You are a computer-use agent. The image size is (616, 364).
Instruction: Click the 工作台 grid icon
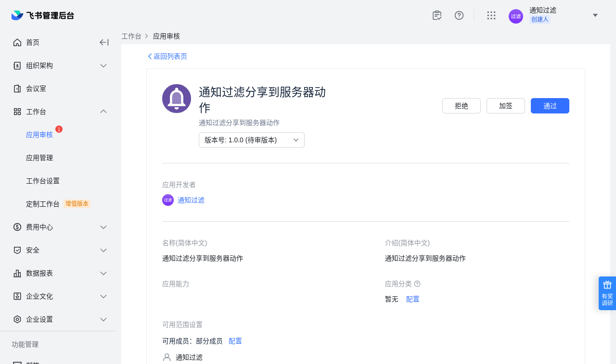[x=17, y=112]
